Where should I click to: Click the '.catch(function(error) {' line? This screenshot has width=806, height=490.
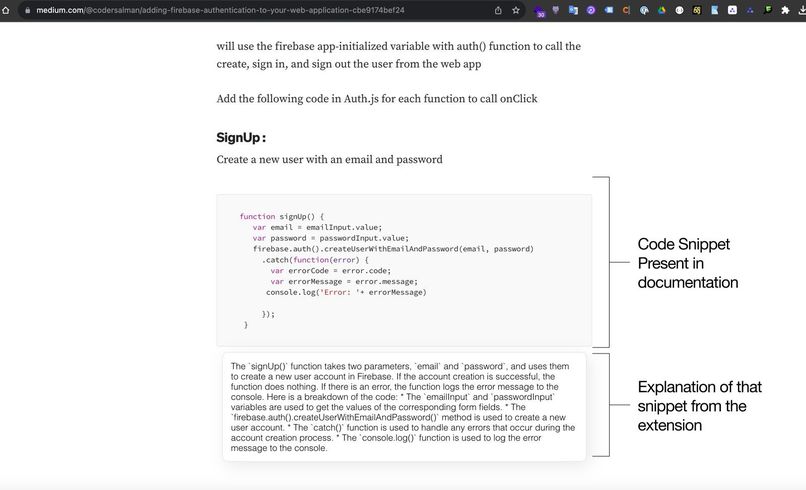315,260
